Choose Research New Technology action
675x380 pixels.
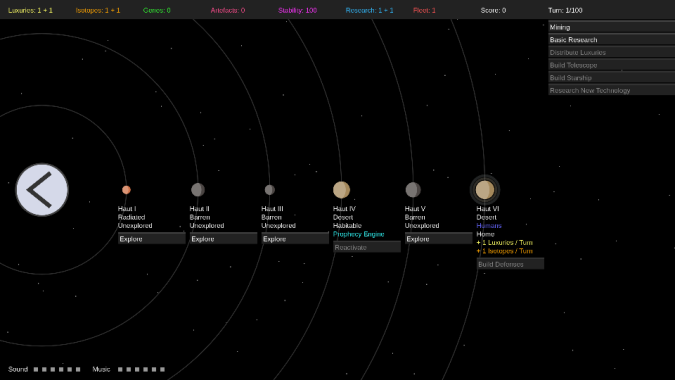(611, 90)
